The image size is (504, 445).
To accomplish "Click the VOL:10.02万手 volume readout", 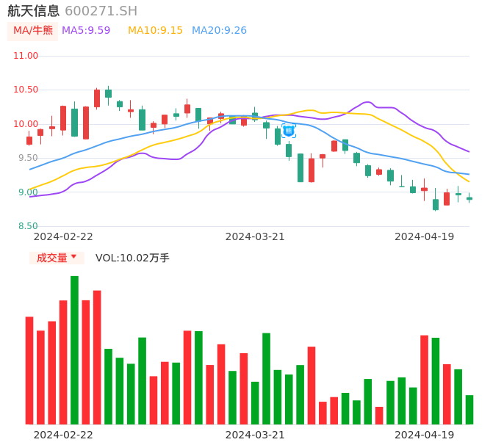I will 132,258.
